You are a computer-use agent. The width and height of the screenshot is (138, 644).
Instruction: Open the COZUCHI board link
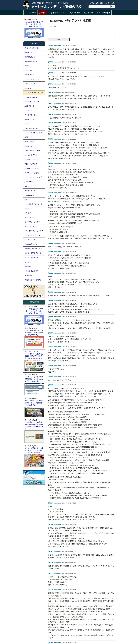click(x=34, y=71)
